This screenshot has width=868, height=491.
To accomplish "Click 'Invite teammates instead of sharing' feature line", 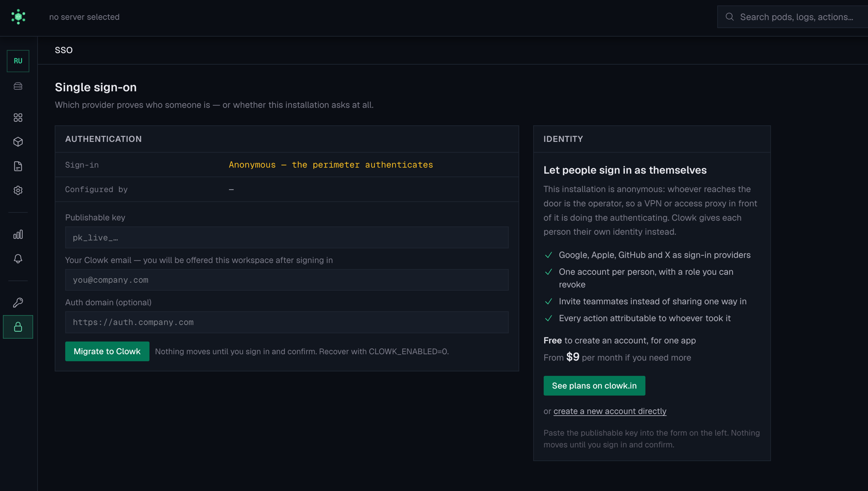I will coord(653,301).
